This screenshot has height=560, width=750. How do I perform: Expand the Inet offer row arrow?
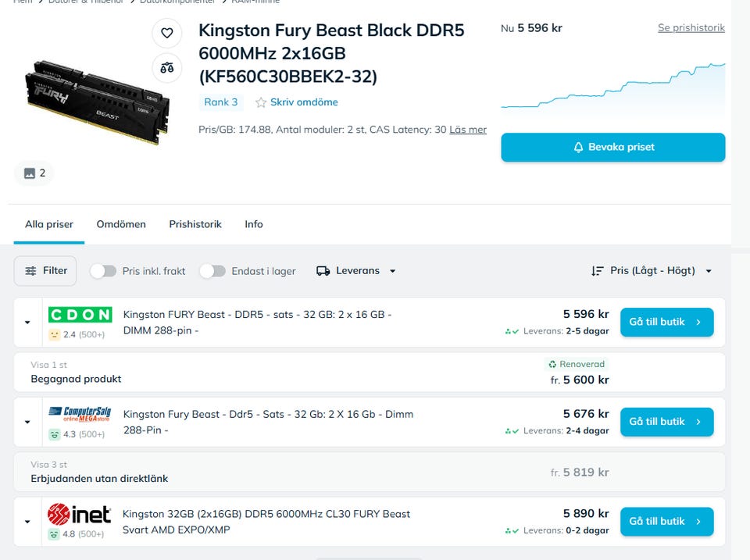click(27, 522)
